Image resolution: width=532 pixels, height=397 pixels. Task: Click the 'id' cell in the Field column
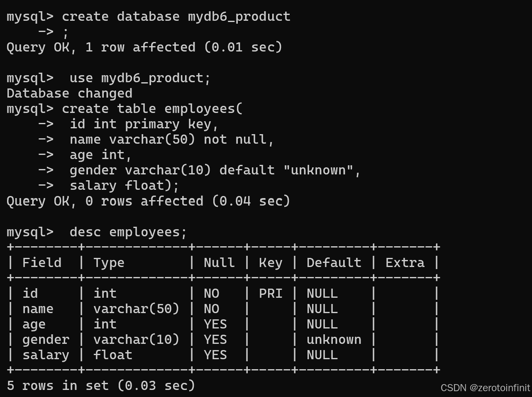point(30,293)
